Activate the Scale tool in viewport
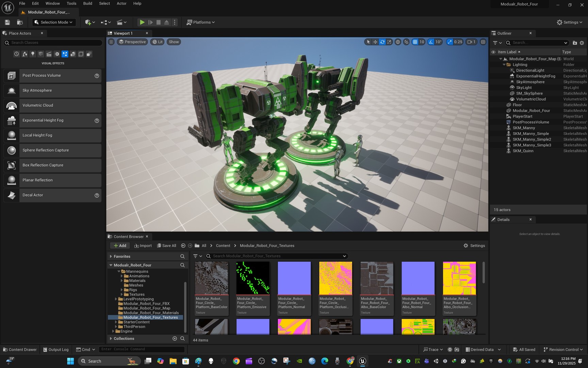Screen dimensions: 588x368 389,42
